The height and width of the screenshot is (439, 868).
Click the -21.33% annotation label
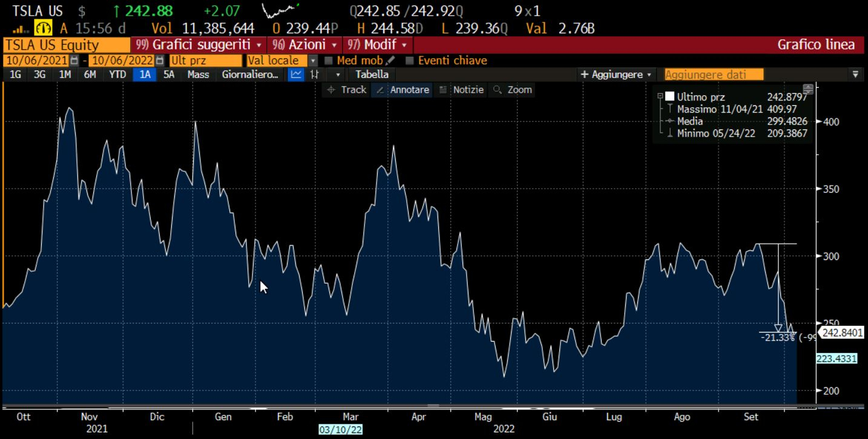point(778,337)
